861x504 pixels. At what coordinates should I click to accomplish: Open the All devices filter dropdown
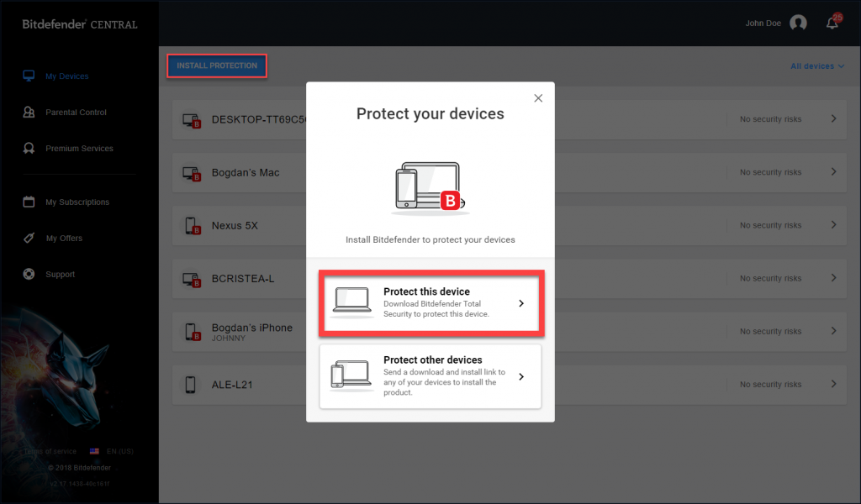point(817,66)
